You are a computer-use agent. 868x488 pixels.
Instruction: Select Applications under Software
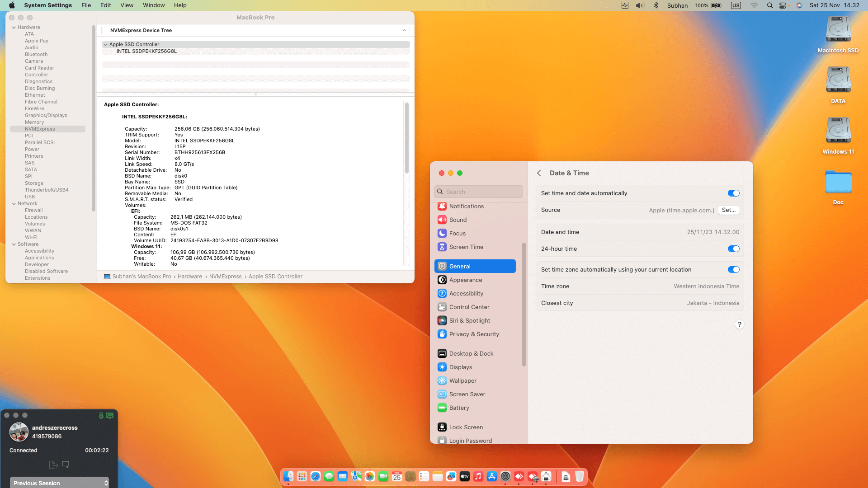point(39,258)
